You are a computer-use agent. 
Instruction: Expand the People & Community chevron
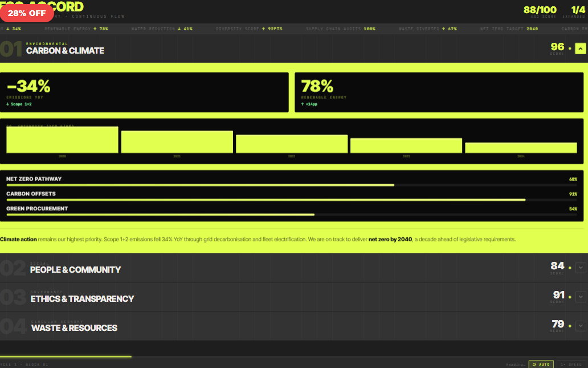(x=581, y=268)
